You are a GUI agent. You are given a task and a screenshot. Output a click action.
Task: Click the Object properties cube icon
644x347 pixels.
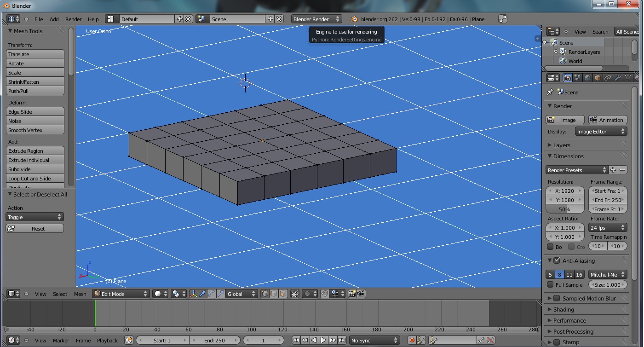pos(598,78)
